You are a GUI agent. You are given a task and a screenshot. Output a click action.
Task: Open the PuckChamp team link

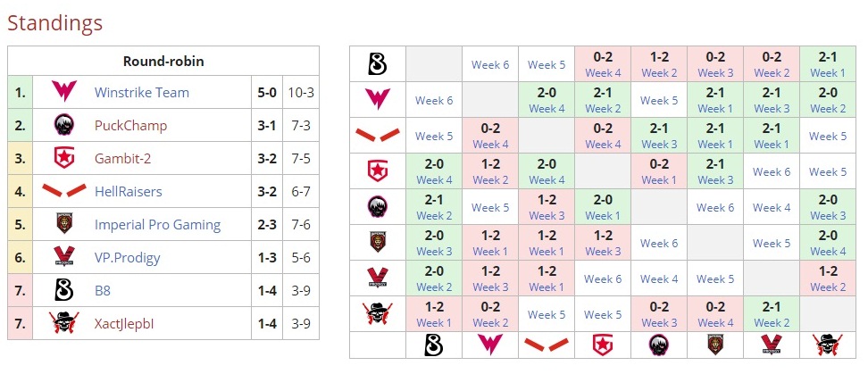coord(130,125)
